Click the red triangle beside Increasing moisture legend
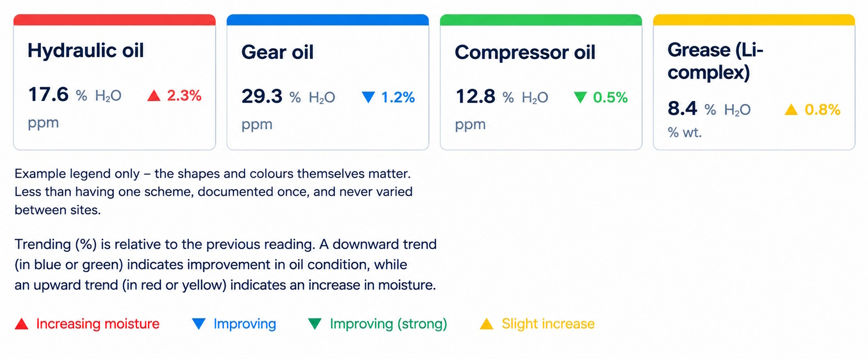Screen dimensions: 868x359 [x=21, y=324]
